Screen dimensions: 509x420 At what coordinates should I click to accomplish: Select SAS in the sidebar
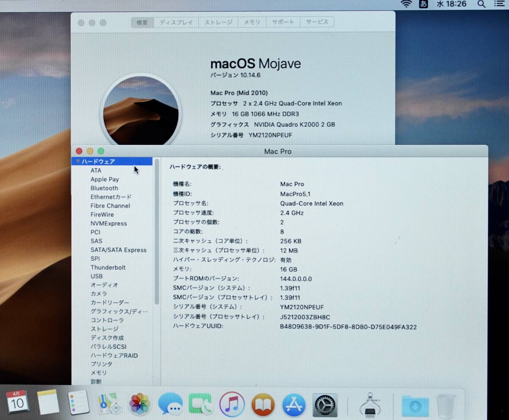tap(96, 241)
